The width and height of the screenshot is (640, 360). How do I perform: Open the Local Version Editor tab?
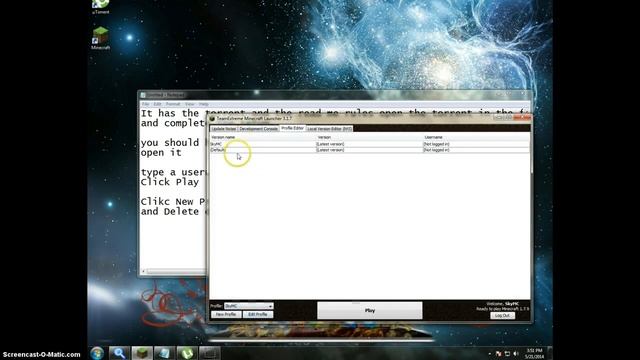329,129
